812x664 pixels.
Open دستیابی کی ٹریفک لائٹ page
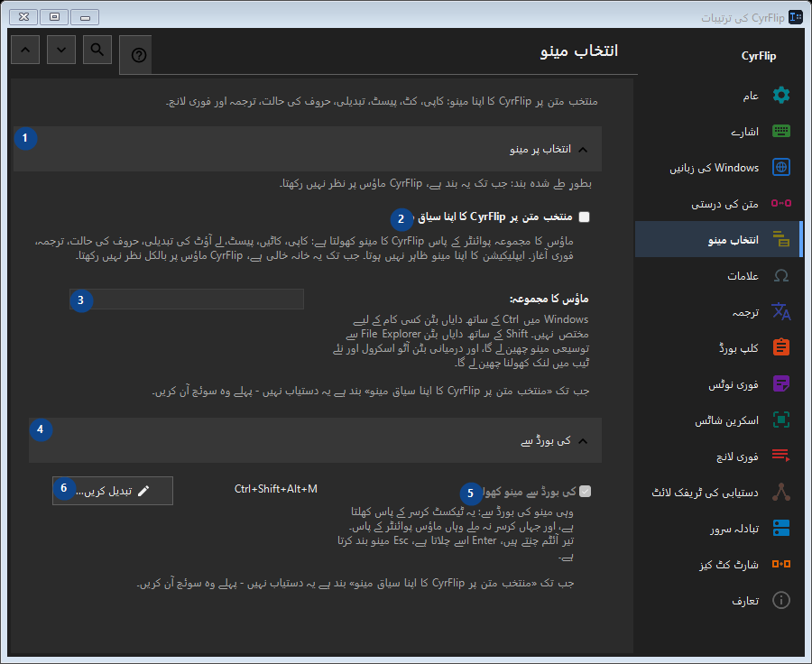click(x=718, y=492)
